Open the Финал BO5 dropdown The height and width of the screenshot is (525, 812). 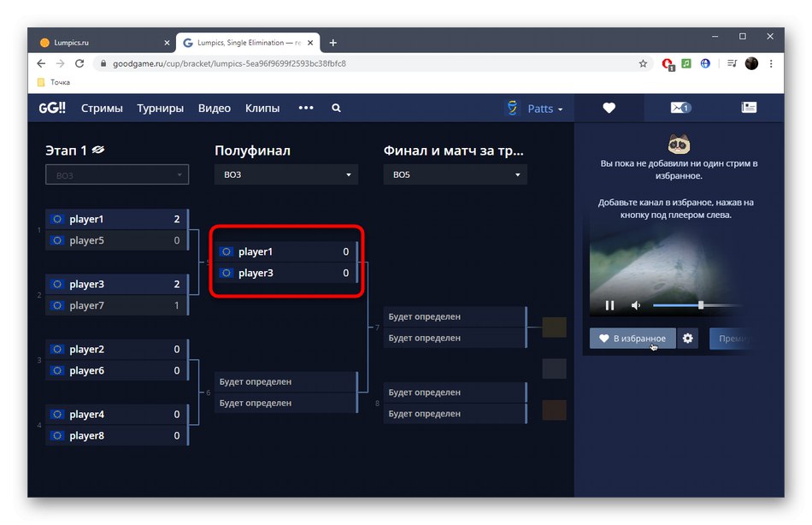[x=456, y=174]
